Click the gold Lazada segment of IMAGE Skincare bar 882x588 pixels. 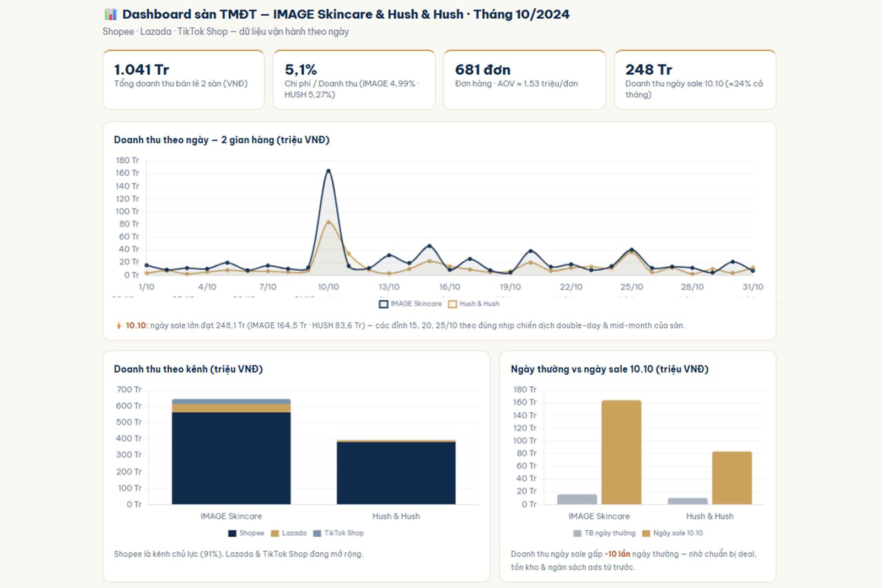tap(231, 408)
